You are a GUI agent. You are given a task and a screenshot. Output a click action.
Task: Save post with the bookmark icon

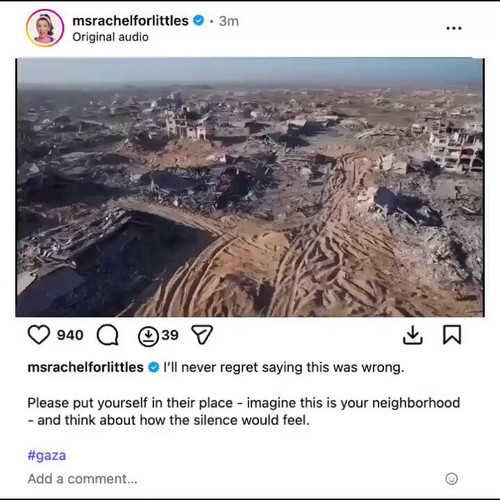(452, 335)
